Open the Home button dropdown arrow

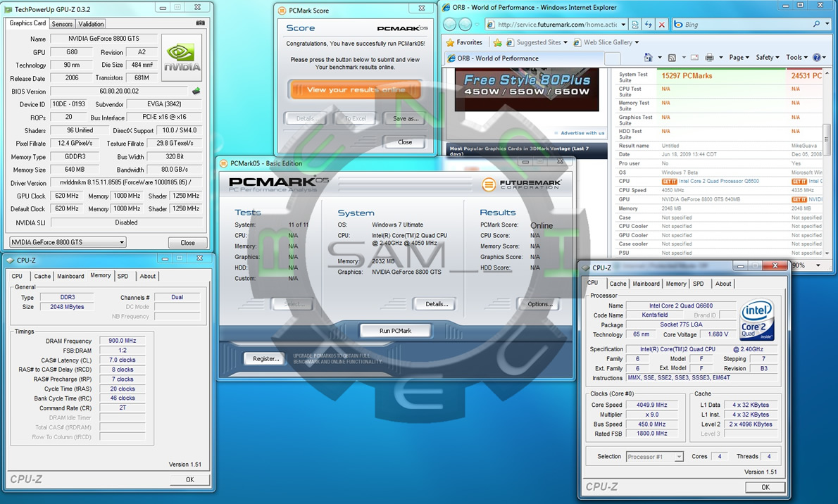[660, 57]
